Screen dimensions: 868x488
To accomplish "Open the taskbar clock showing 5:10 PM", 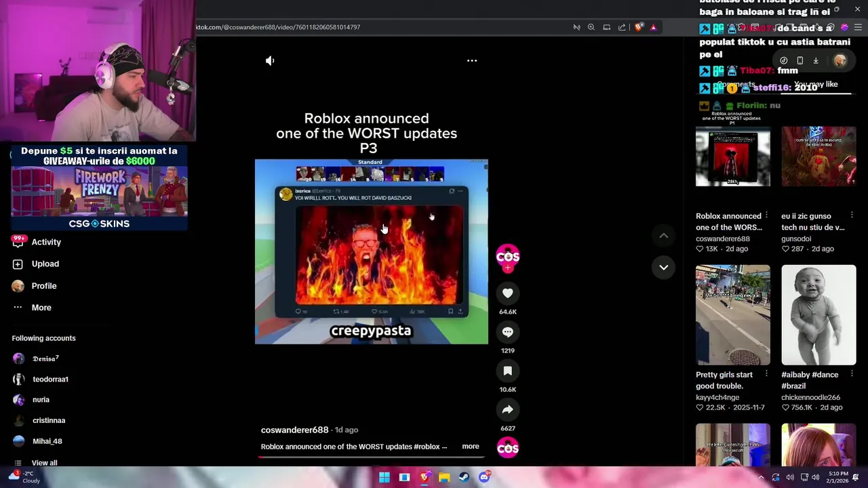I will coord(838,477).
